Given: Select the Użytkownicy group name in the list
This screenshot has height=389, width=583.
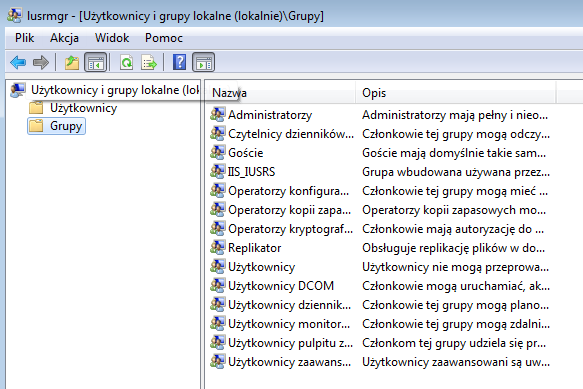Looking at the screenshot, I should 261,267.
